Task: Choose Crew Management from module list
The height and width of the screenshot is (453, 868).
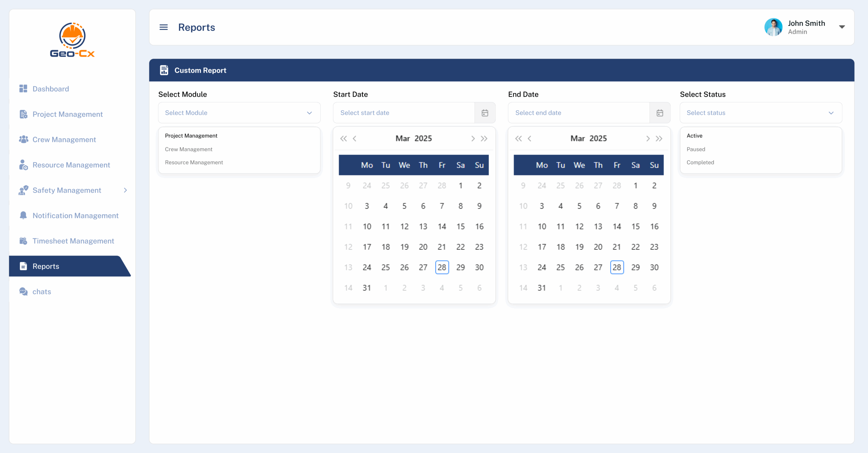Action: point(189,149)
